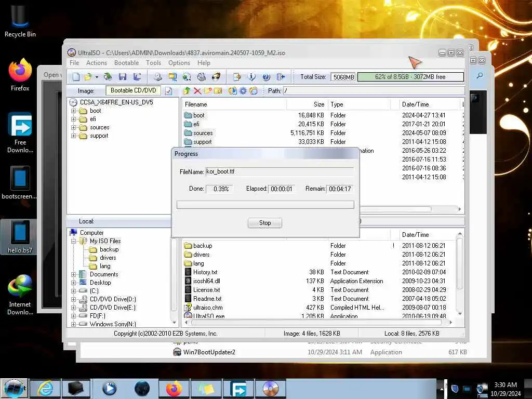Screen dimensions: 532x399
Task: Open the Actions menu
Action: point(96,63)
